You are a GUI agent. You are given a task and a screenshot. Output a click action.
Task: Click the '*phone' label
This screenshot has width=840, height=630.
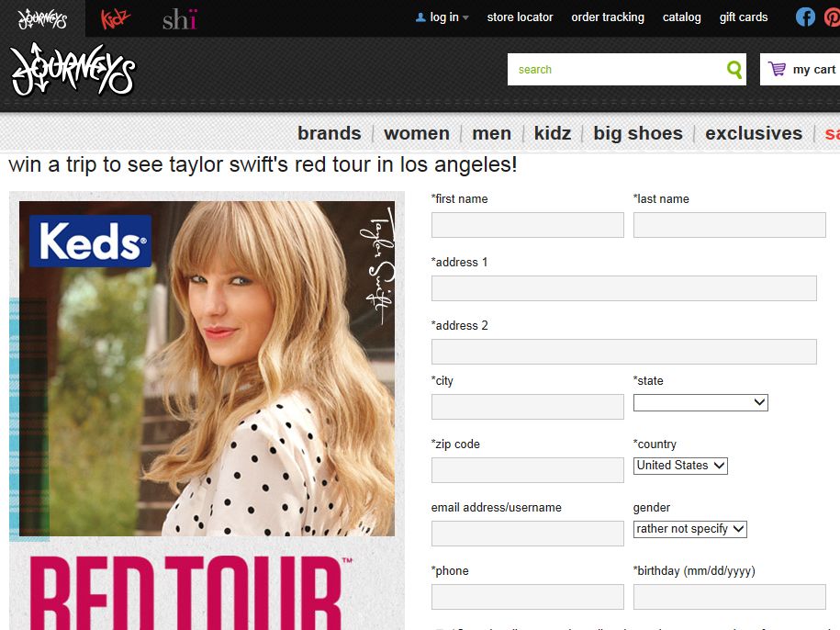pos(450,571)
